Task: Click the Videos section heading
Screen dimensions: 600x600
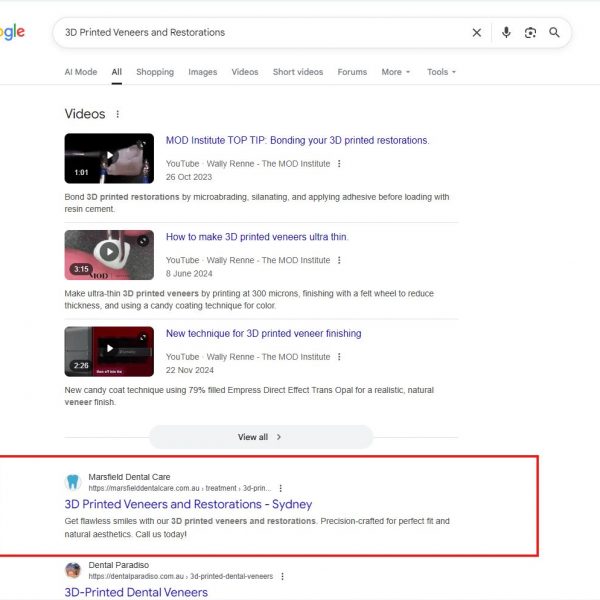Action: click(x=85, y=114)
